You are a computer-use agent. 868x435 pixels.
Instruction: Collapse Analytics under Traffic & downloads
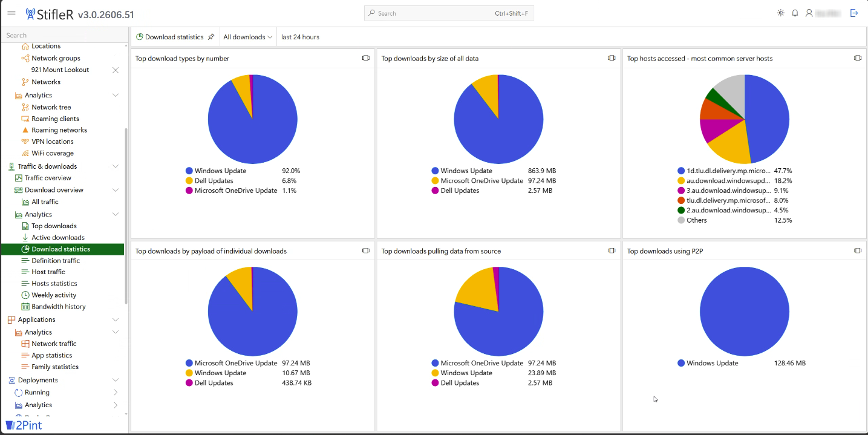tap(116, 214)
